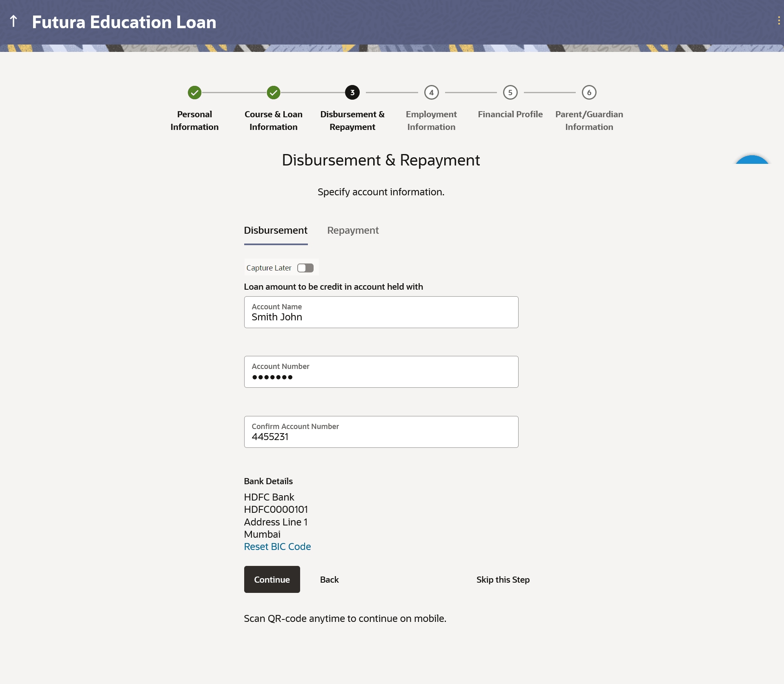Click step 6 Parent/Guardian Information circle
The image size is (784, 684).
[x=589, y=93]
